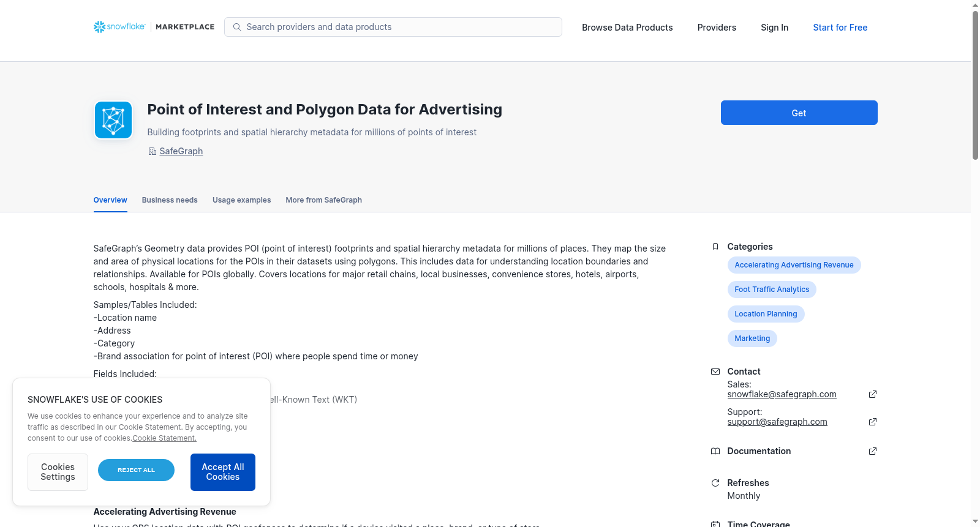Open the Providers page
980x527 pixels.
point(717,28)
